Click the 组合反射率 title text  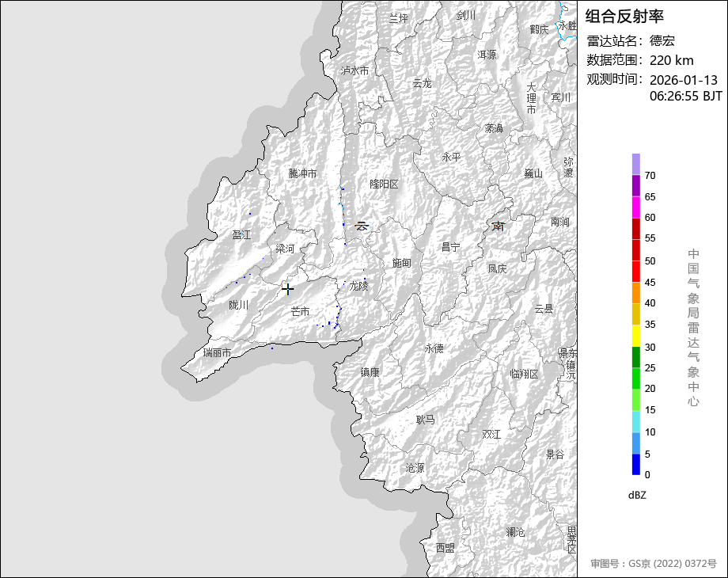(x=624, y=16)
